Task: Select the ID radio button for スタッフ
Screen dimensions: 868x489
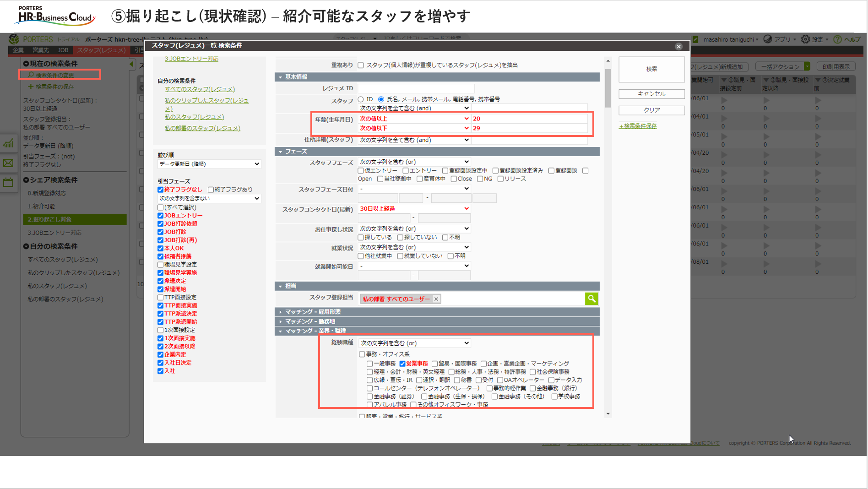Action: coord(361,99)
